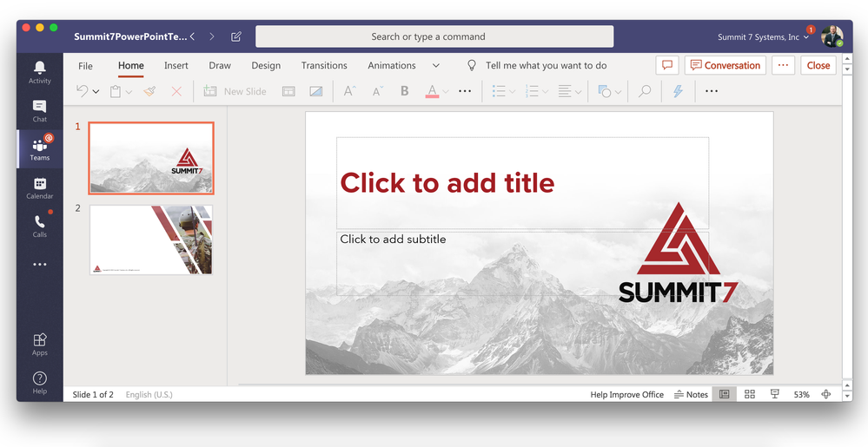The height and width of the screenshot is (447, 868).
Task: Select the Format Painter brush
Action: click(x=149, y=91)
